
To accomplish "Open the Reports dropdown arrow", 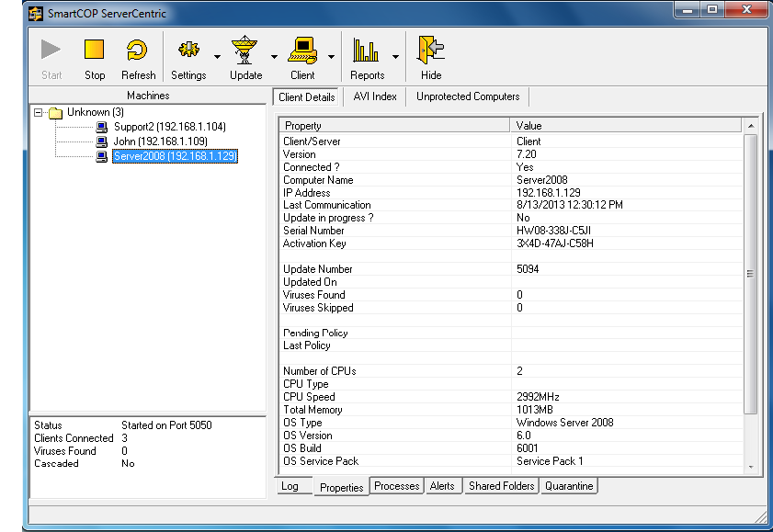I will pyautogui.click(x=395, y=57).
